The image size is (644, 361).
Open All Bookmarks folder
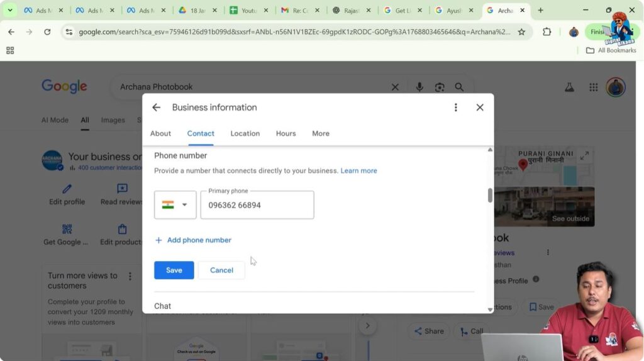tap(611, 50)
